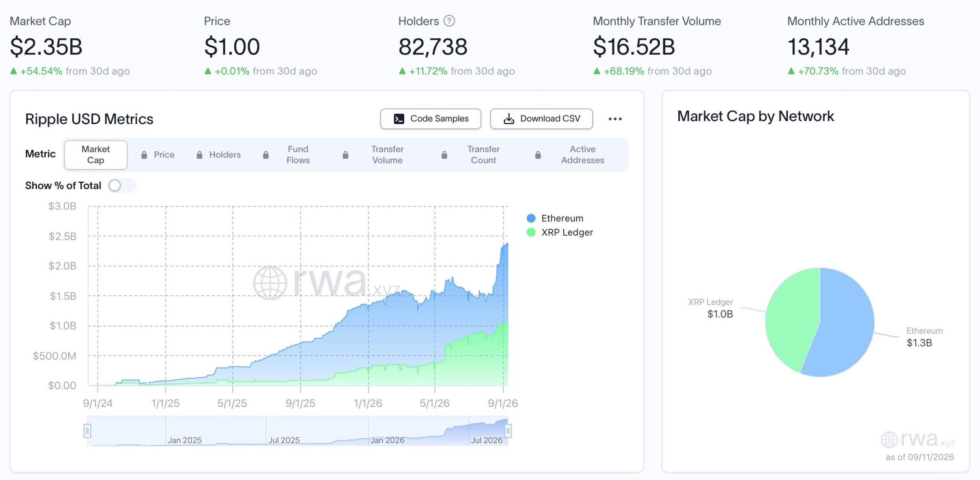Viewport: 980px width, 480px height.
Task: Click the lock icon next to Price
Action: (x=144, y=155)
